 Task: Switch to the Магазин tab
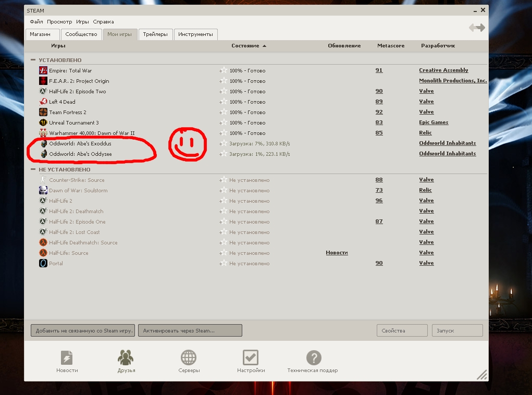click(x=42, y=34)
